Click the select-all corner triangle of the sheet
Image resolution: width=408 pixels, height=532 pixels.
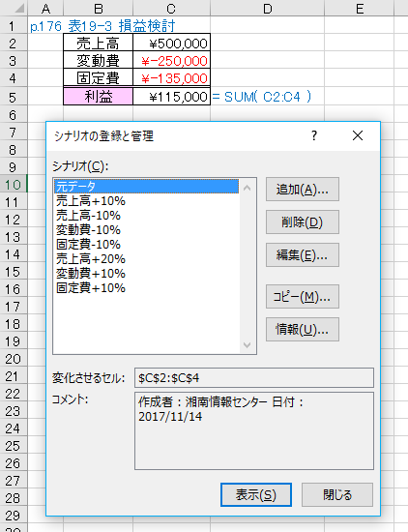click(19, 8)
